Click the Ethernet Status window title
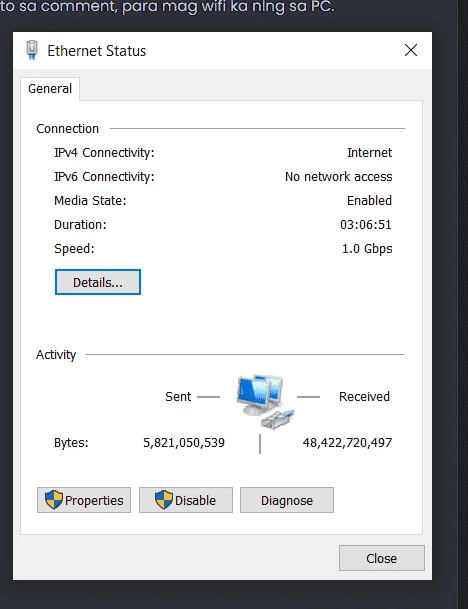The height and width of the screenshot is (609, 468). [97, 51]
